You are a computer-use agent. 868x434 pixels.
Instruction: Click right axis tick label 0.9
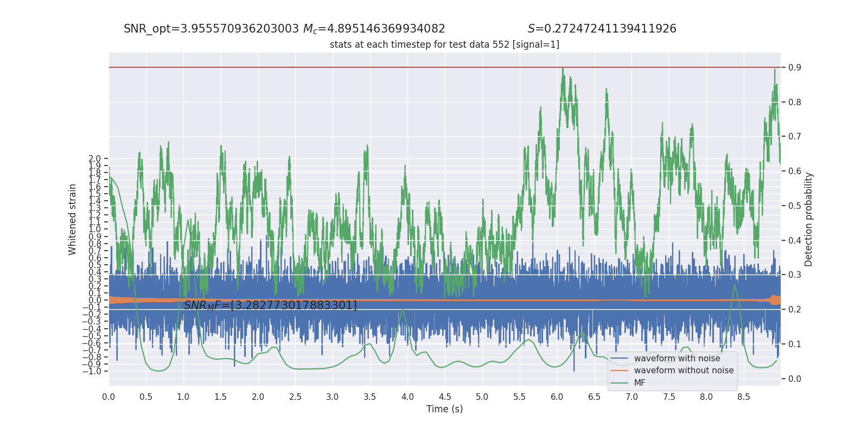[795, 67]
